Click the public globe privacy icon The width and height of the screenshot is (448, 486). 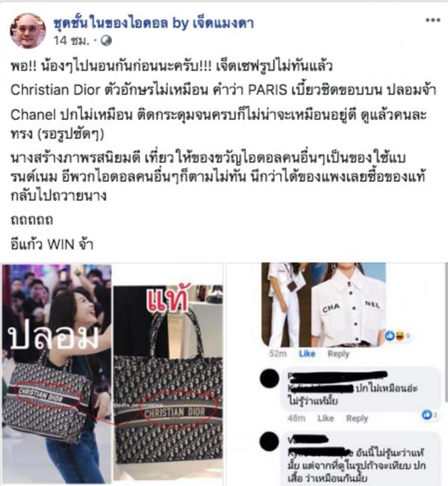(106, 40)
